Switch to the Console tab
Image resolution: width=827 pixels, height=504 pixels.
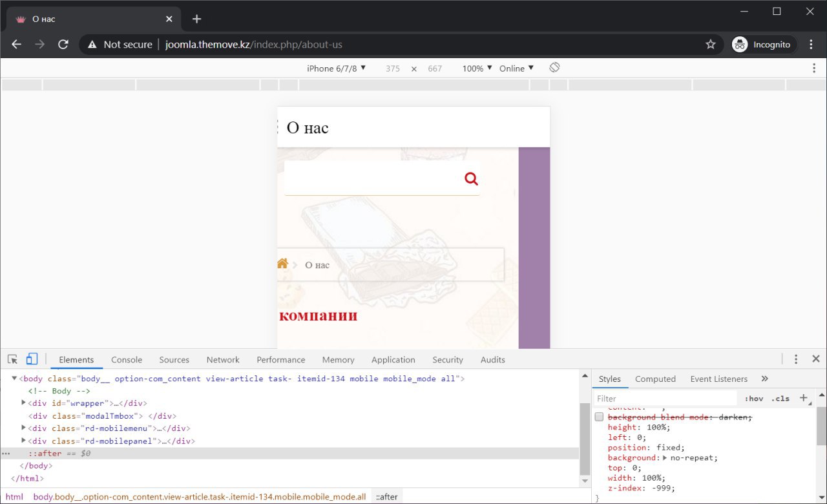(127, 360)
